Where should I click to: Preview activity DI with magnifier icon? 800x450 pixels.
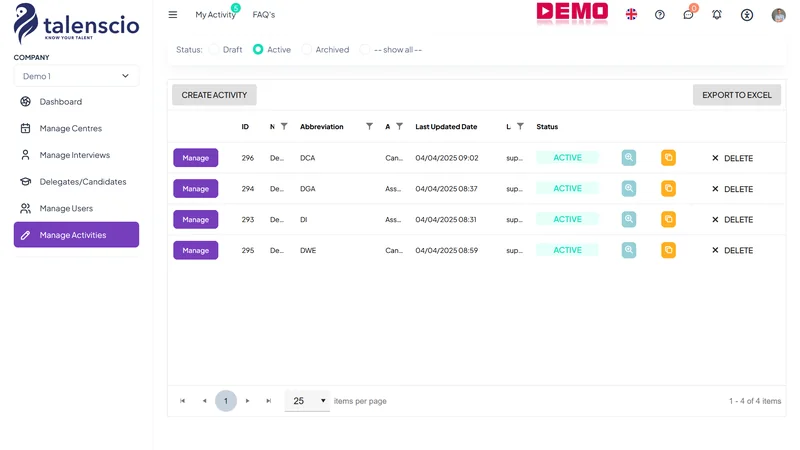pos(629,219)
